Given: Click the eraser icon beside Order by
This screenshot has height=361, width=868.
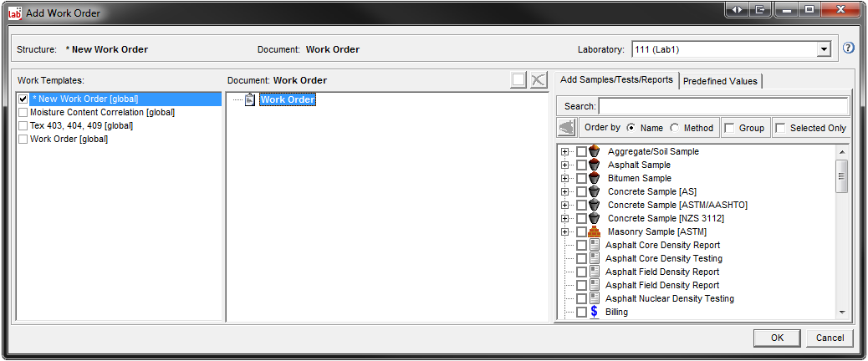Looking at the screenshot, I should point(566,128).
